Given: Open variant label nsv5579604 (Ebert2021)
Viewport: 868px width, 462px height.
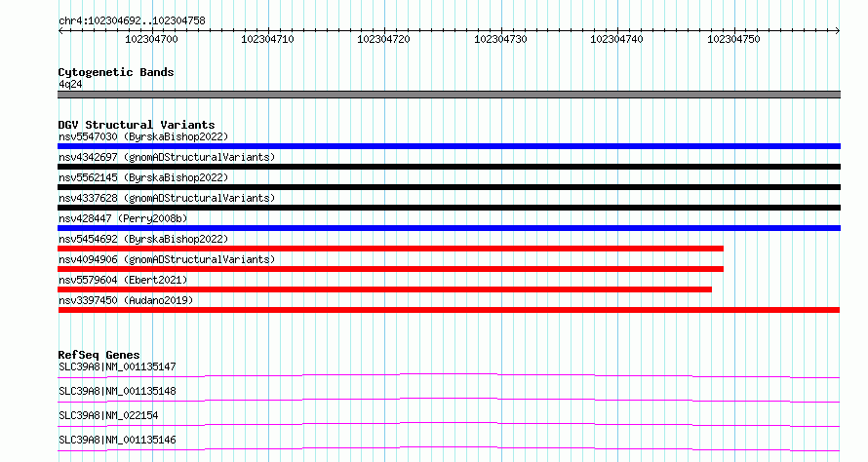Looking at the screenshot, I should [123, 280].
